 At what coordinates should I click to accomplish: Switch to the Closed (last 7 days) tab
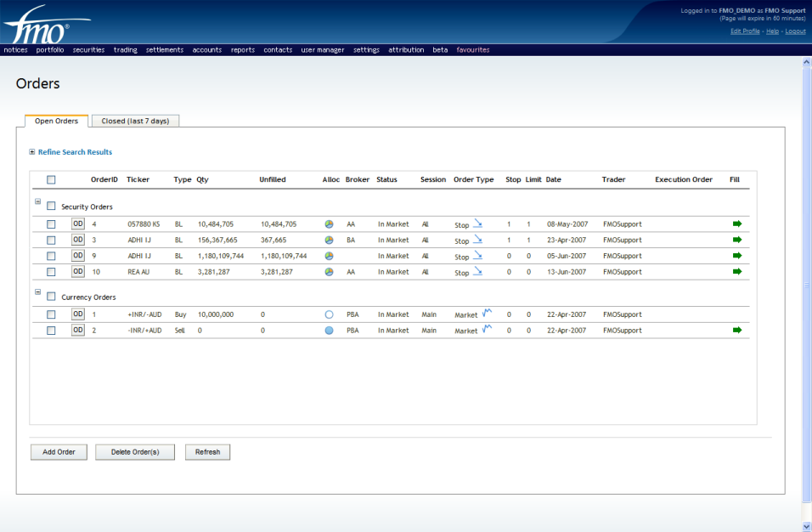point(135,121)
